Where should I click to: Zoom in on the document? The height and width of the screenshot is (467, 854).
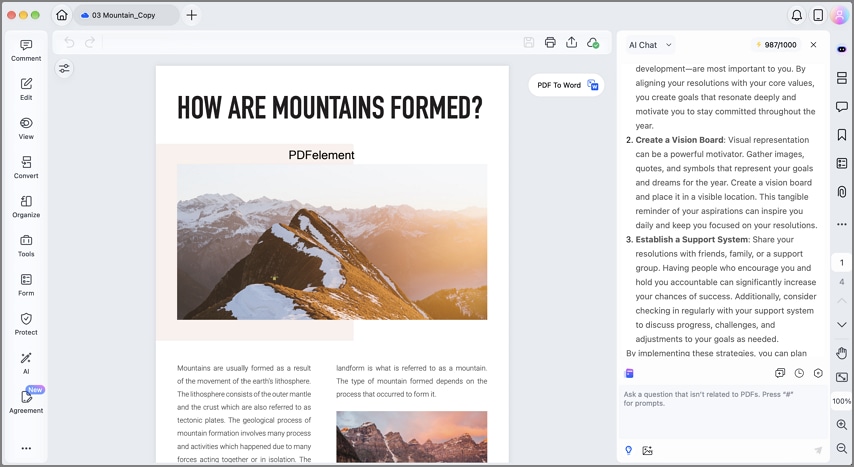(841, 424)
